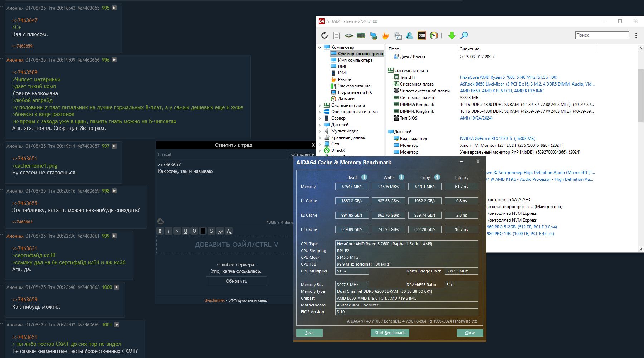The width and height of the screenshot is (644, 358).
Task: Open the three-dot menu in AIDA64
Action: pos(636,35)
